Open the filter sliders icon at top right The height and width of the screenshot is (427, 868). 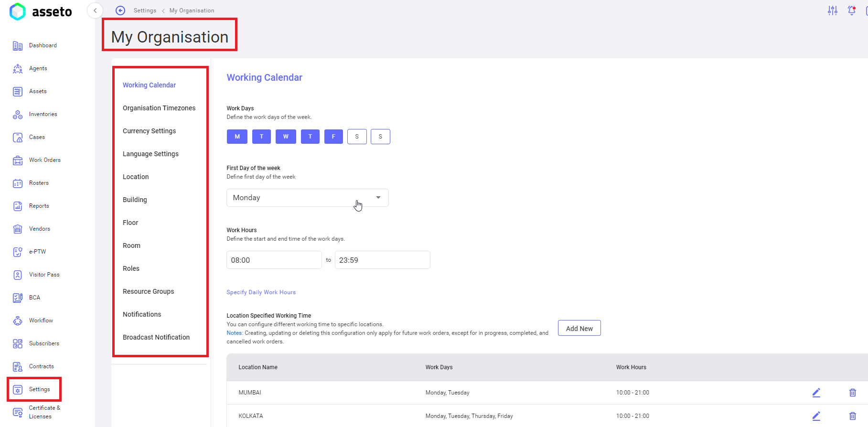[x=833, y=11]
